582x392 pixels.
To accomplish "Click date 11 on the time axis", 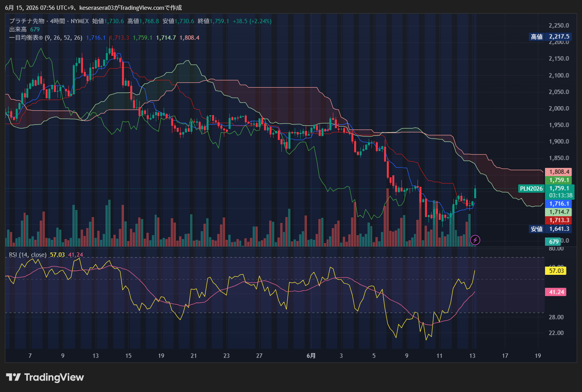I will tap(439, 356).
